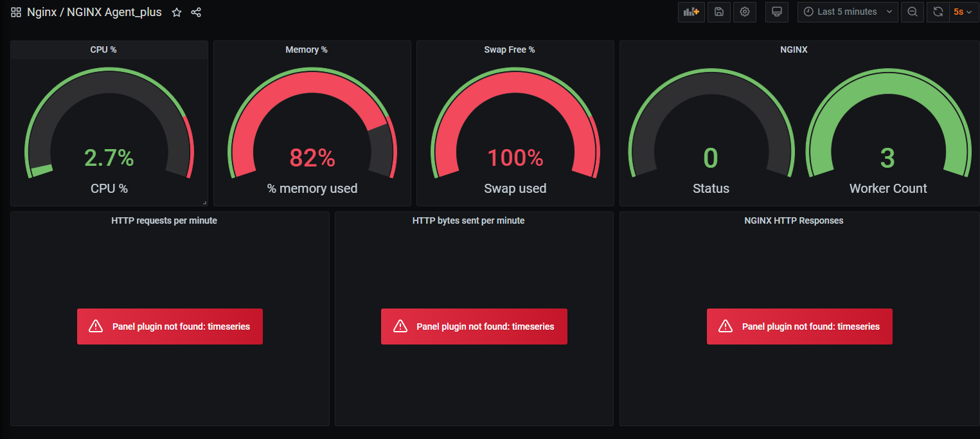The width and height of the screenshot is (980, 439).
Task: Star this dashboard as a favorite
Action: tap(177, 12)
